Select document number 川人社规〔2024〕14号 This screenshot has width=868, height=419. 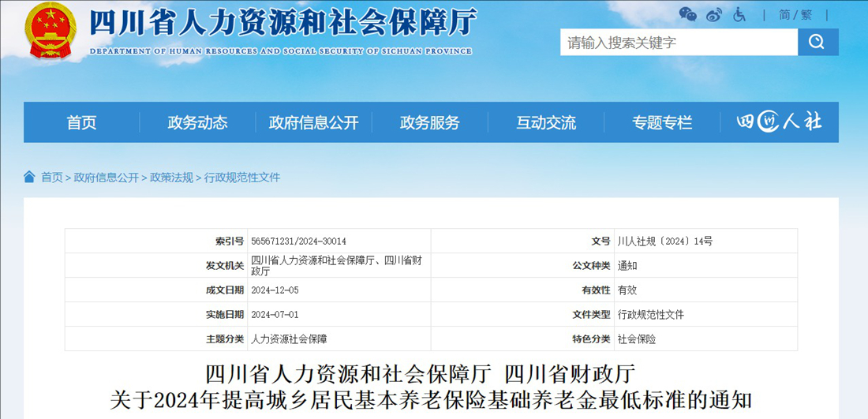point(665,241)
